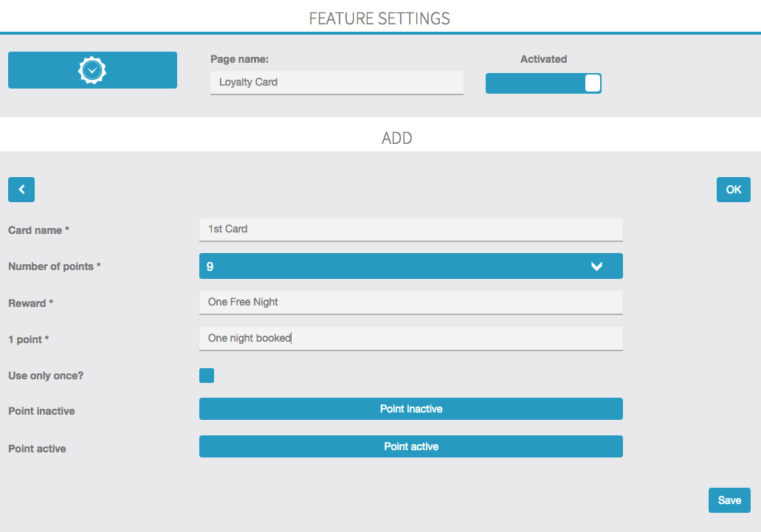761x532 pixels.
Task: Click the "Number of points" field label
Action: click(54, 266)
